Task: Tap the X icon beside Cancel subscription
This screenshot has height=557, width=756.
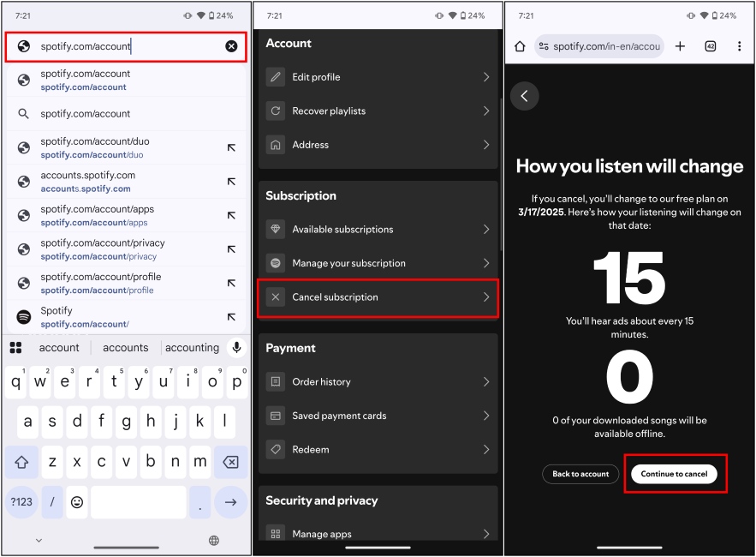Action: 276,297
